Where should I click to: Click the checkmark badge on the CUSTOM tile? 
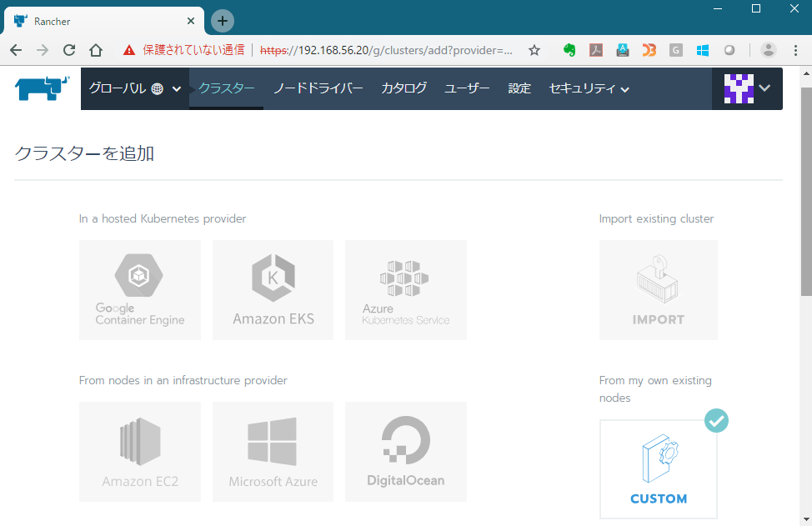click(x=716, y=420)
